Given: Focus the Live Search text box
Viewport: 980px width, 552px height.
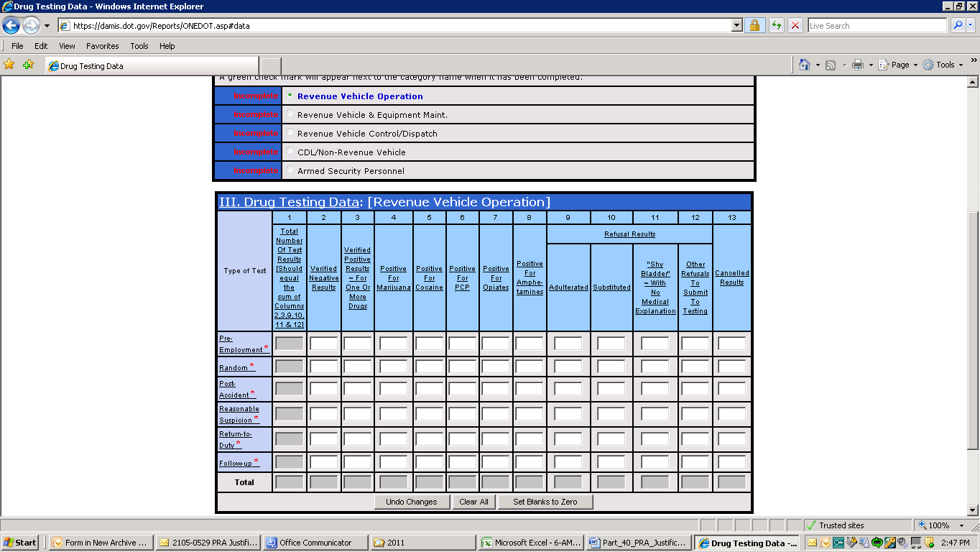Looking at the screenshot, I should 877,26.
